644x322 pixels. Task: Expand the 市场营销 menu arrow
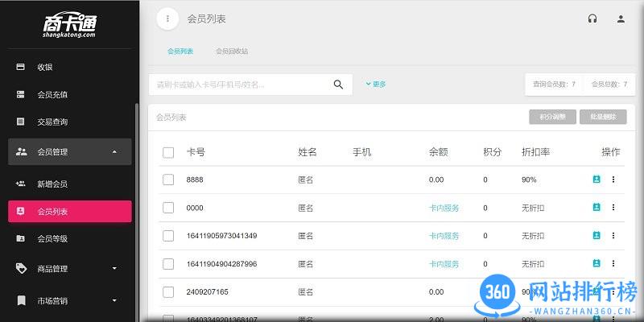114,300
